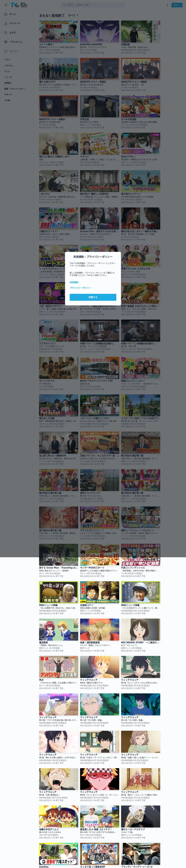
Task: Open the 99歳の証言 MBSニュース特集 thumbnail
Action: pos(58,592)
